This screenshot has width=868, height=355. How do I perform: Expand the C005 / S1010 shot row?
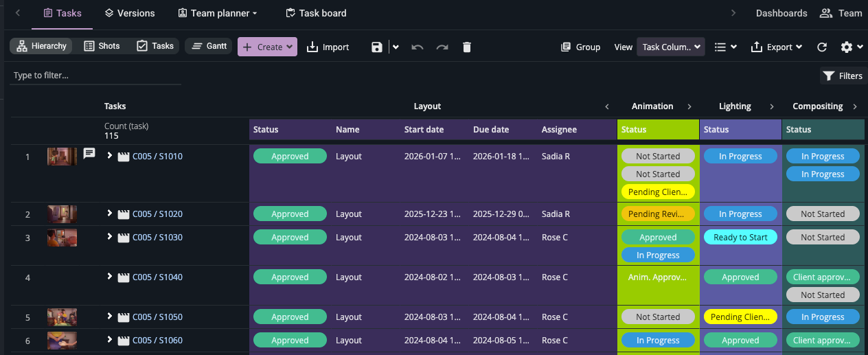[x=109, y=156]
